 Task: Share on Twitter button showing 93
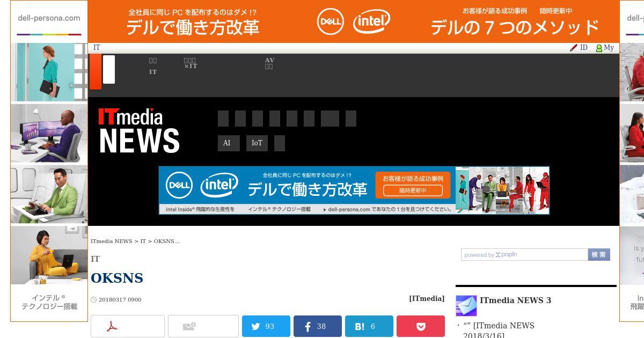[x=266, y=326]
